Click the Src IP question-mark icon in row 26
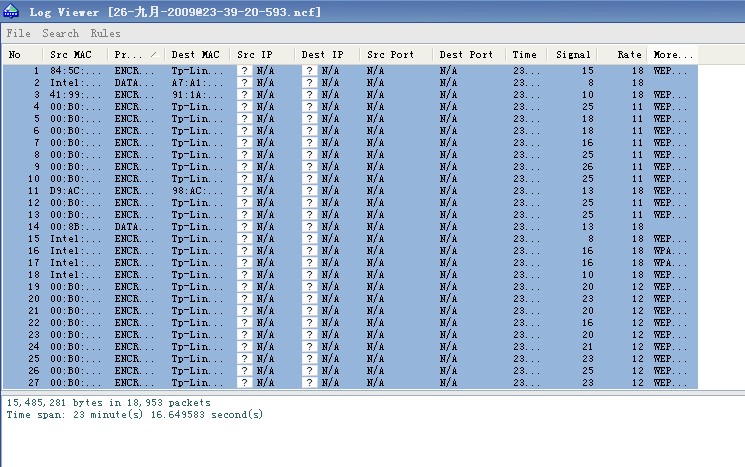 point(245,371)
